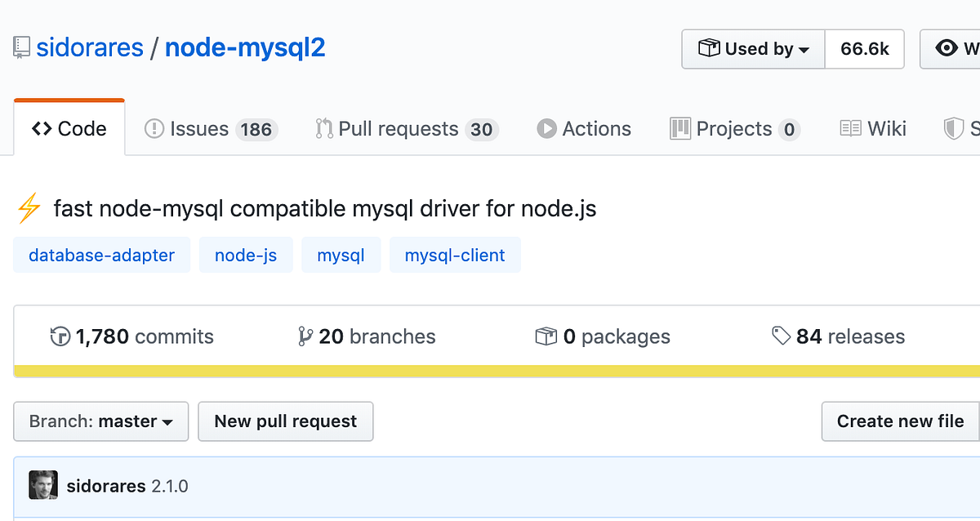The height and width of the screenshot is (521, 980).
Task: Open the sidorares profile link
Action: point(90,47)
